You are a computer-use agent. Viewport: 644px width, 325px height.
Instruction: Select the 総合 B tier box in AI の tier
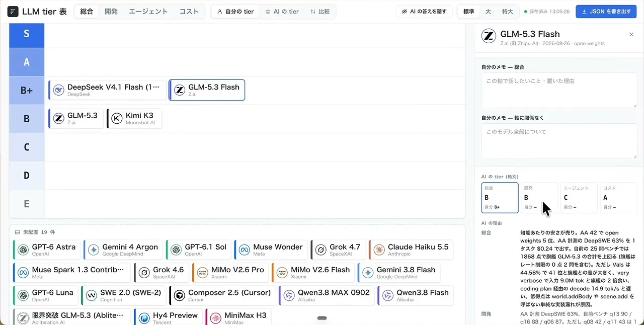click(x=500, y=198)
